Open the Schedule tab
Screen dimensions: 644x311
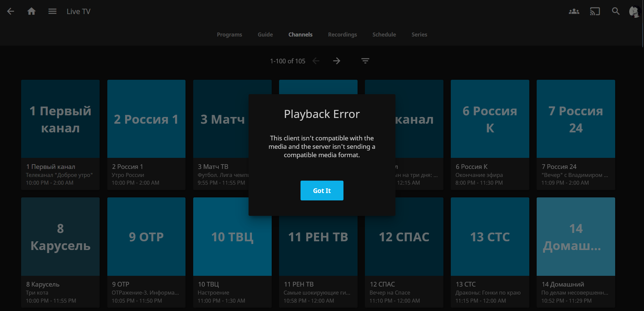384,35
